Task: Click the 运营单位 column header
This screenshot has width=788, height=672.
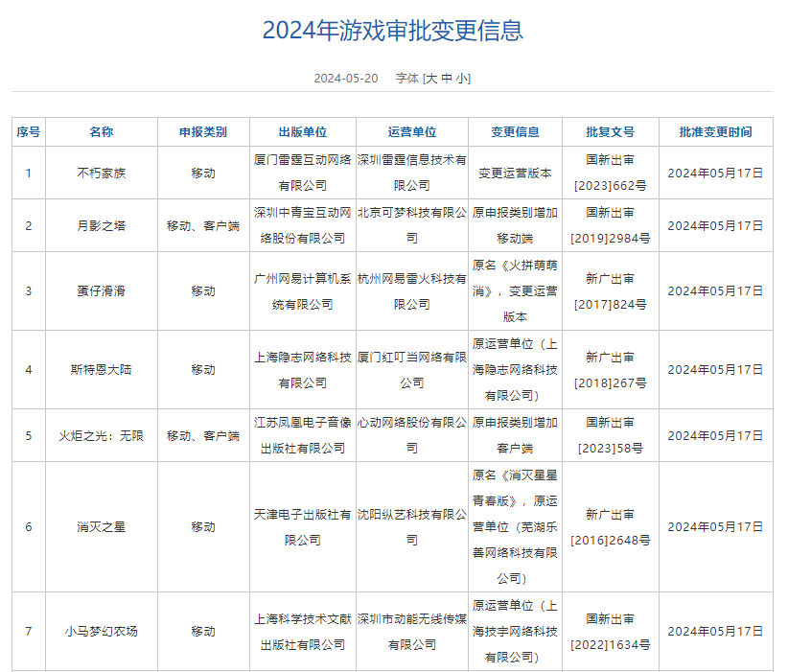Action: pos(412,132)
